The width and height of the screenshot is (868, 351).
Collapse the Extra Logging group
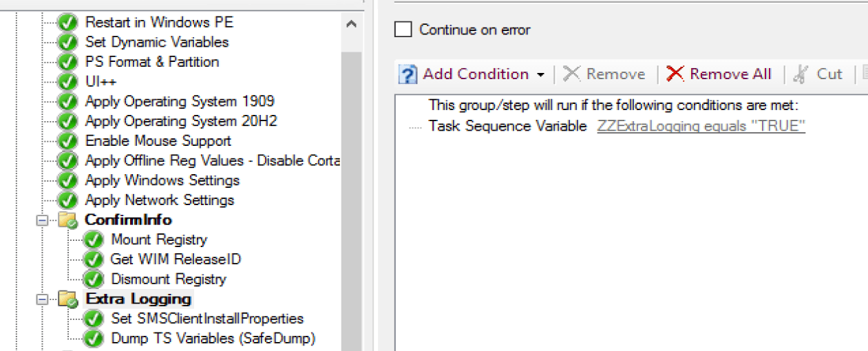click(44, 299)
